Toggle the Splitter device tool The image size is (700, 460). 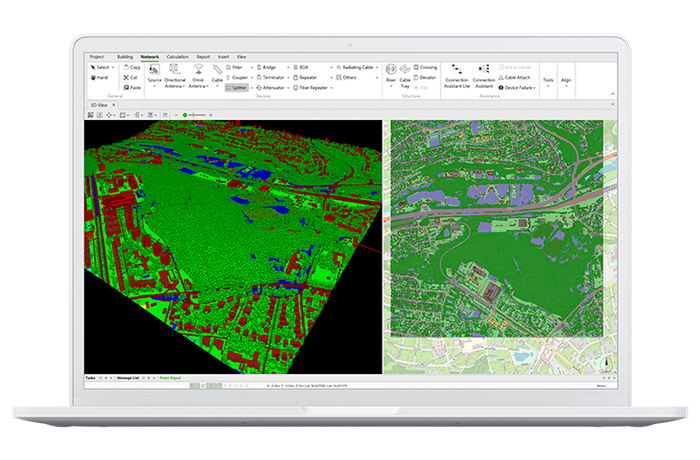237,88
